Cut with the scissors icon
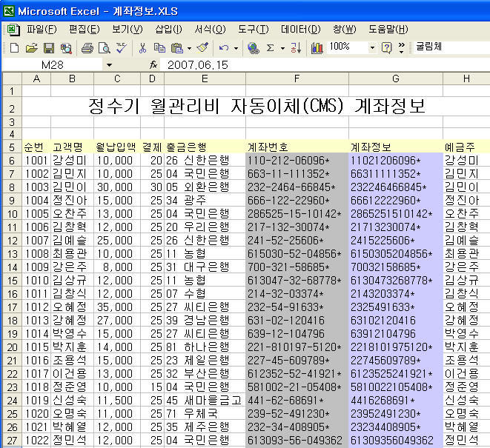The width and height of the screenshot is (490, 448). pyautogui.click(x=142, y=48)
